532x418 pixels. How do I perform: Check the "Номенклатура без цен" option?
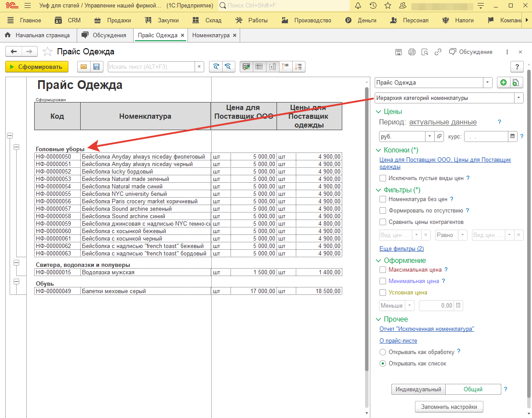pyautogui.click(x=383, y=199)
